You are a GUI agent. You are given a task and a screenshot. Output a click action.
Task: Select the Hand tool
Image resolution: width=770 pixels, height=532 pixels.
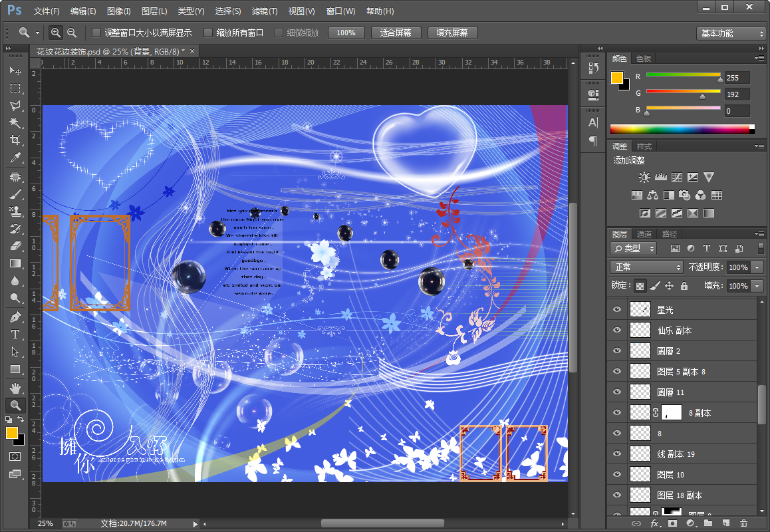(15, 387)
